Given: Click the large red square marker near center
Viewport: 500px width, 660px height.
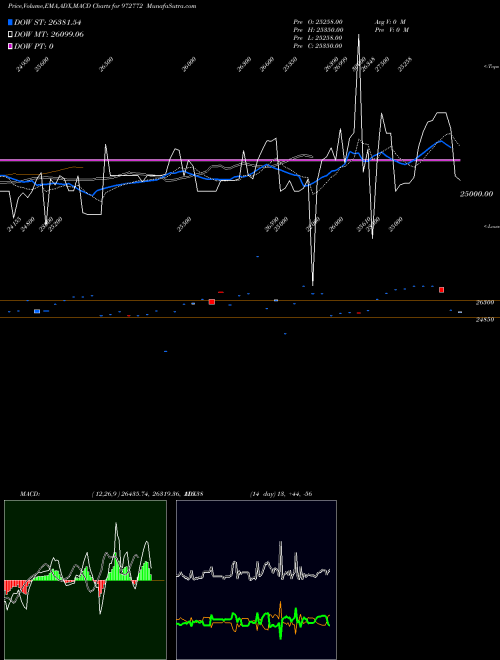Looking at the screenshot, I should (x=212, y=302).
